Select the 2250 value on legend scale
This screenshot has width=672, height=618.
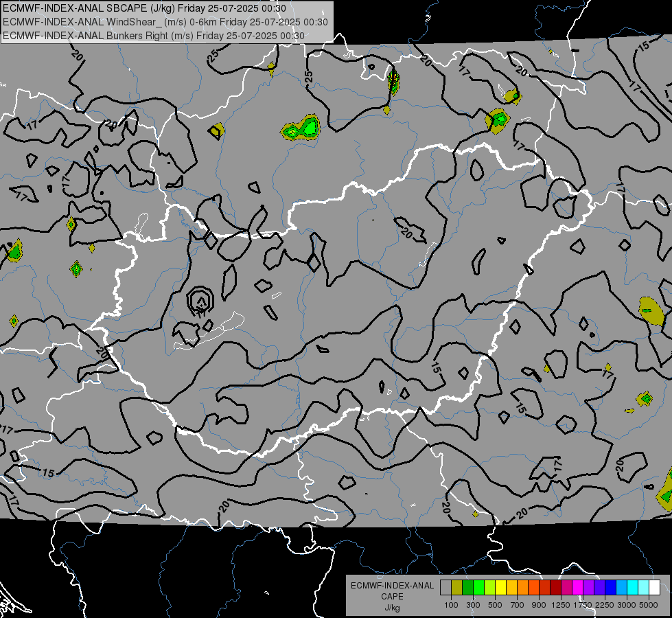(604, 605)
